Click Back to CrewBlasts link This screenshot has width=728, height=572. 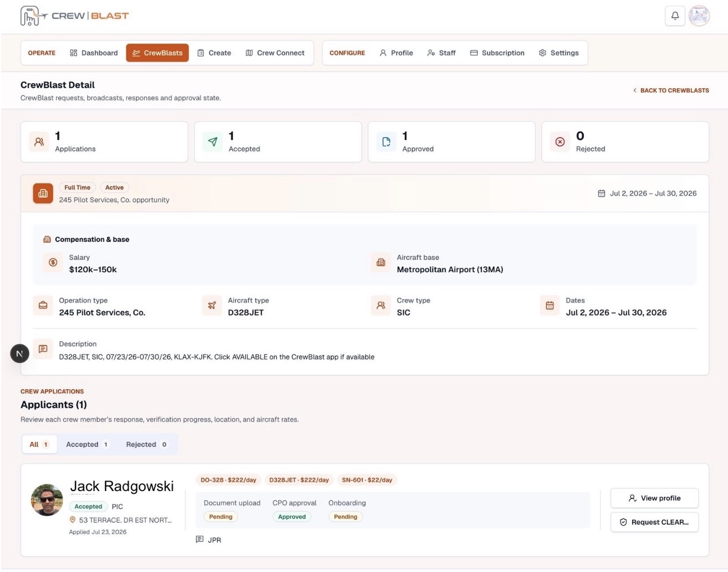click(671, 90)
